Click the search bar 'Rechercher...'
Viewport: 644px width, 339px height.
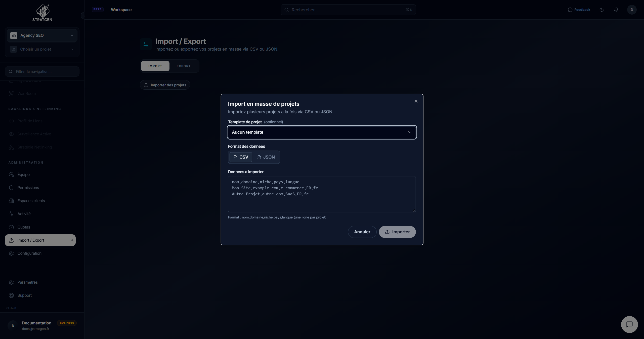point(348,10)
